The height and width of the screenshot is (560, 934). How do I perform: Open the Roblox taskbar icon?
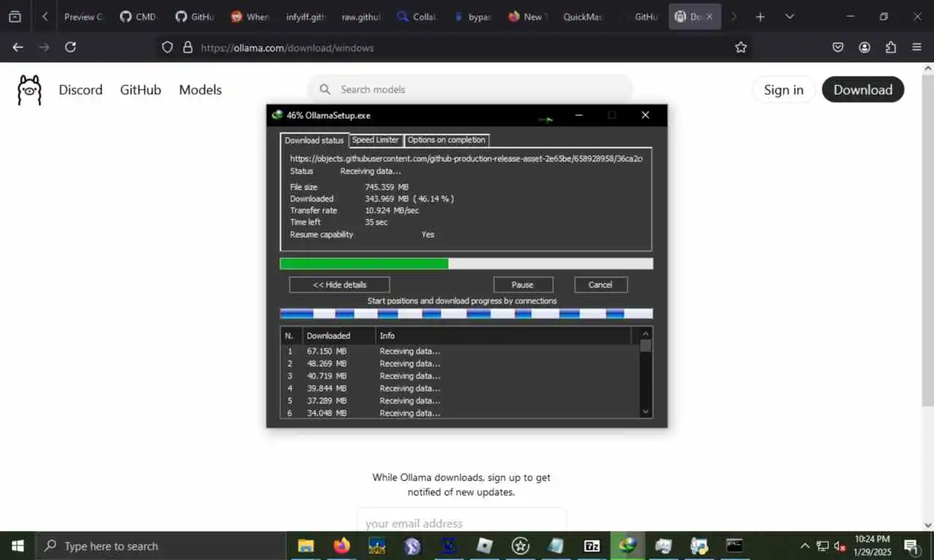[485, 545]
